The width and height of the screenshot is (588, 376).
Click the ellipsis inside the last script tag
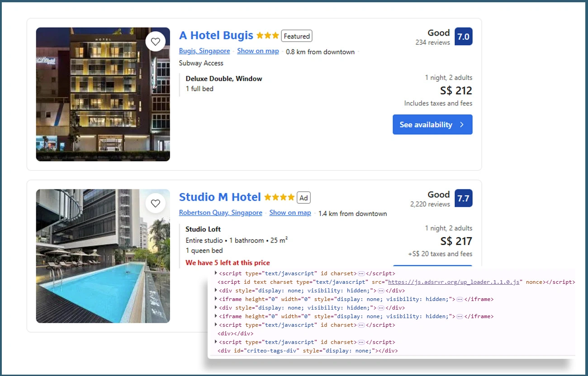tap(361, 343)
